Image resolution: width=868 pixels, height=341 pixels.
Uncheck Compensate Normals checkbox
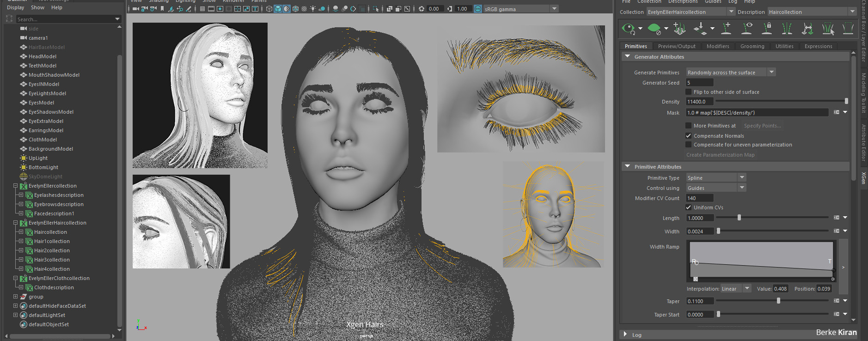tap(689, 136)
